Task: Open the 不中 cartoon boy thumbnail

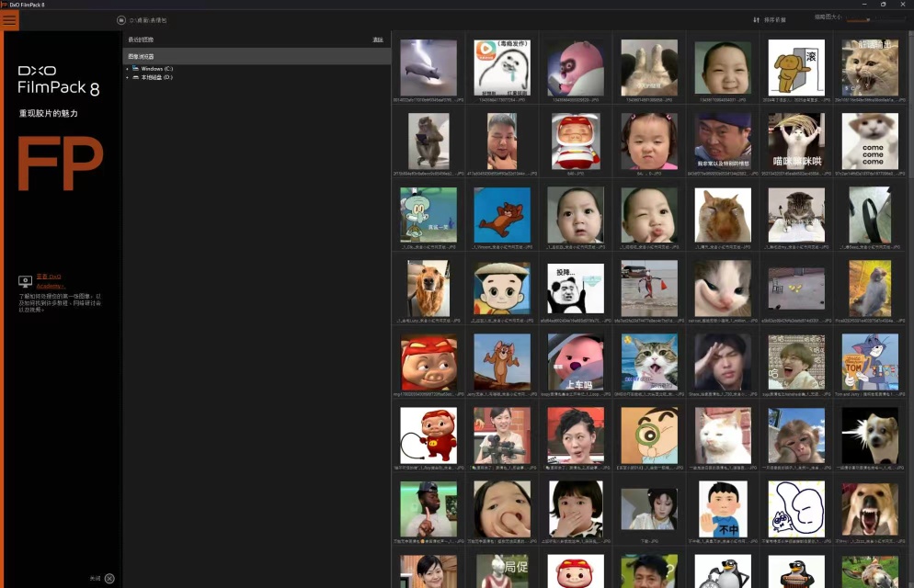Action: coord(723,509)
